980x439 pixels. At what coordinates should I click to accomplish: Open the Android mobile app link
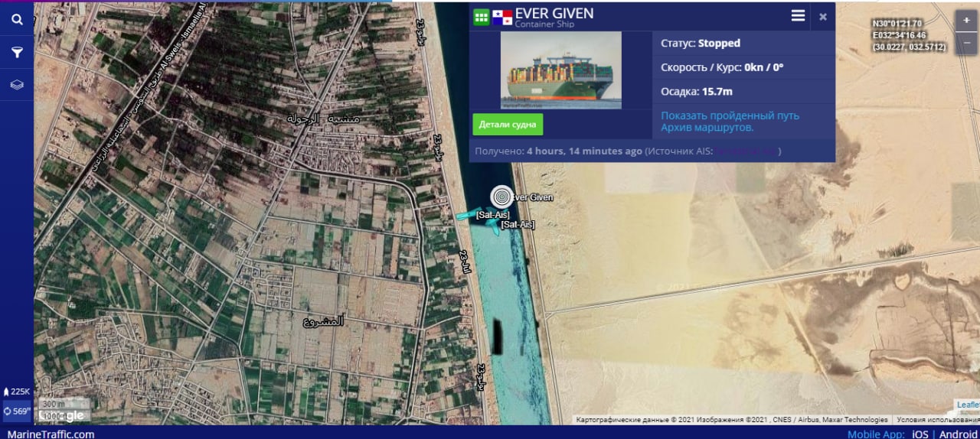958,434
